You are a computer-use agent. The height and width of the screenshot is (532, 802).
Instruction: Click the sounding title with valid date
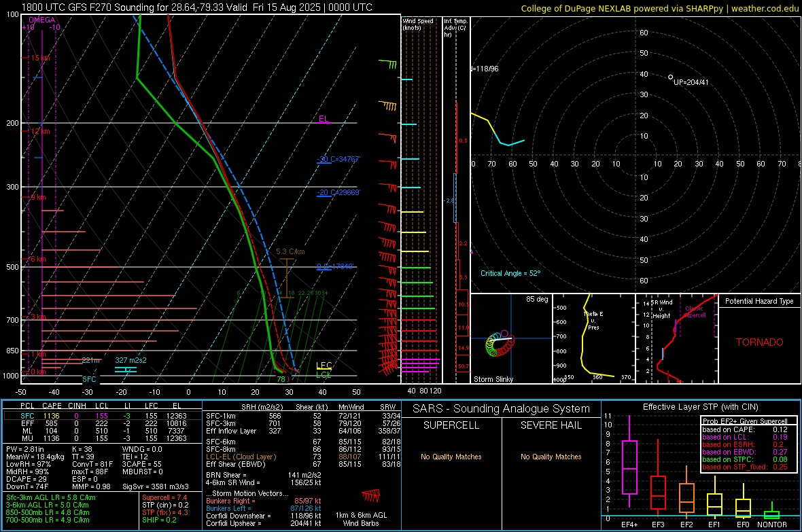pyautogui.click(x=197, y=7)
